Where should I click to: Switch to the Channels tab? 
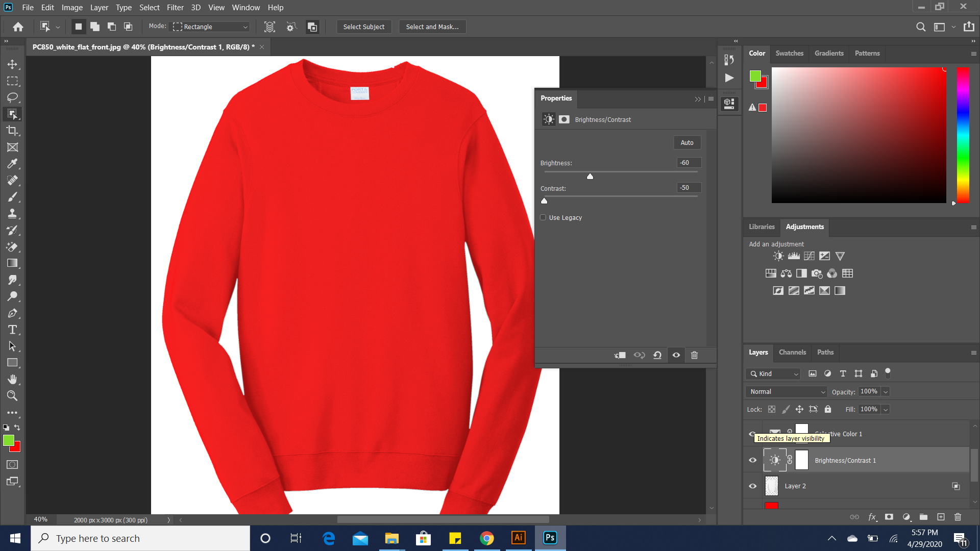coord(792,352)
